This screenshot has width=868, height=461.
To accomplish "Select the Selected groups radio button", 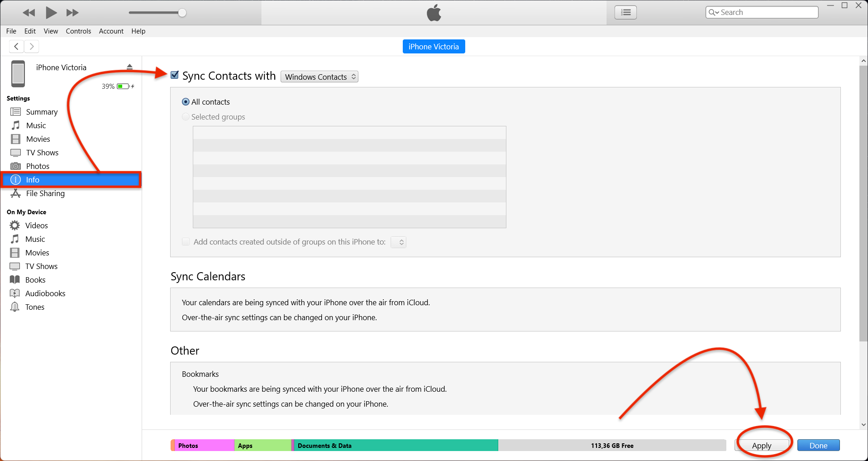I will coord(186,117).
